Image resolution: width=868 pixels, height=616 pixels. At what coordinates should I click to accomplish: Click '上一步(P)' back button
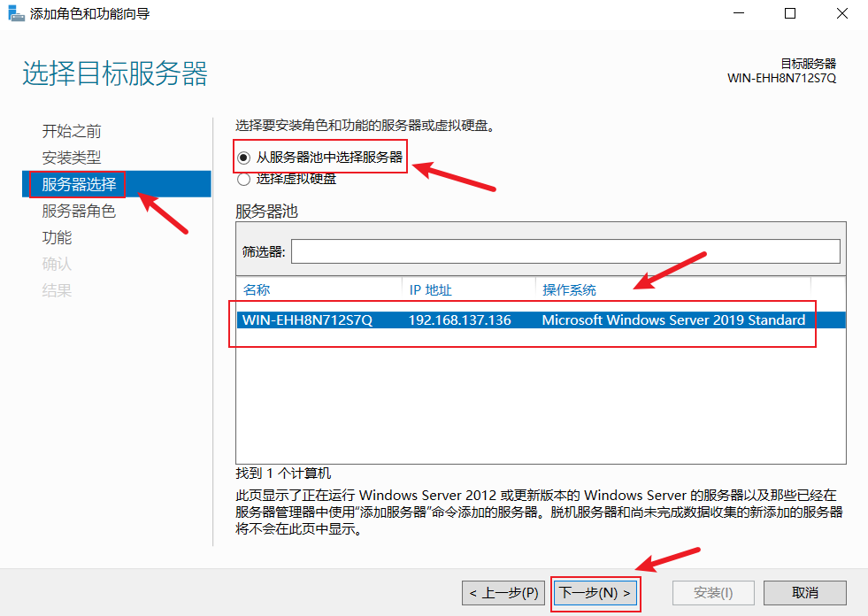pyautogui.click(x=503, y=593)
